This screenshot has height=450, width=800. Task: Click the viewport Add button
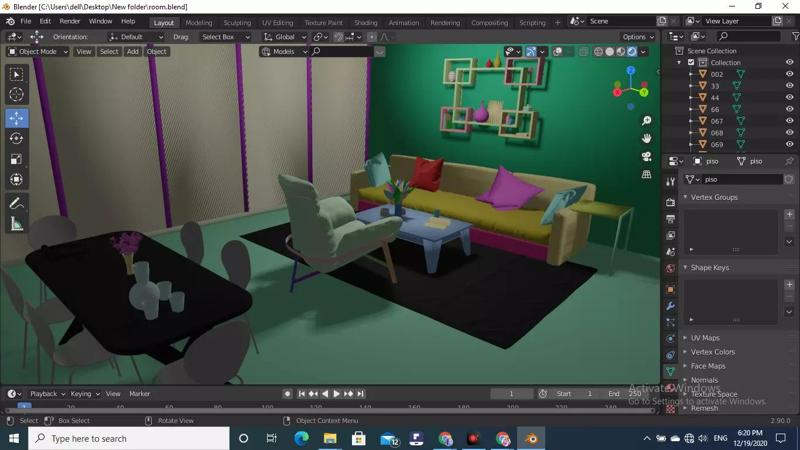point(133,52)
